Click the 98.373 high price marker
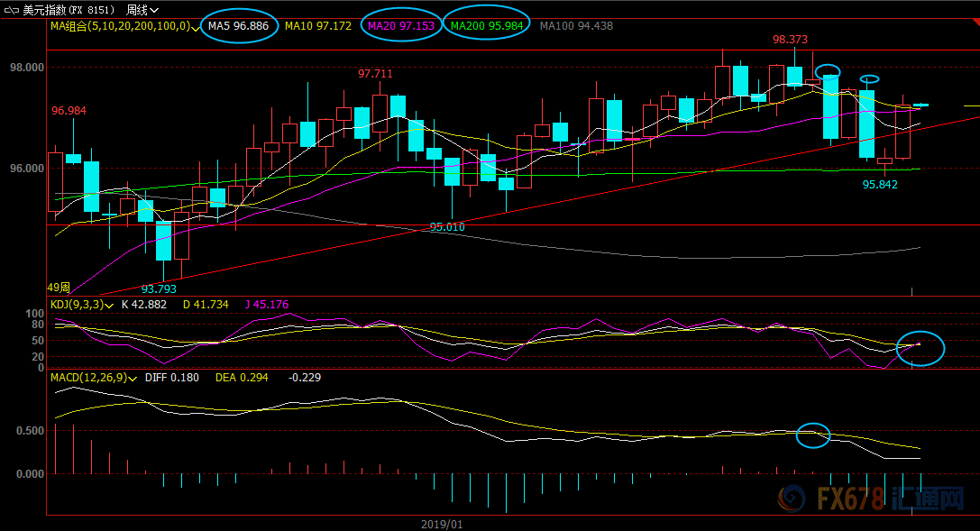 click(790, 40)
